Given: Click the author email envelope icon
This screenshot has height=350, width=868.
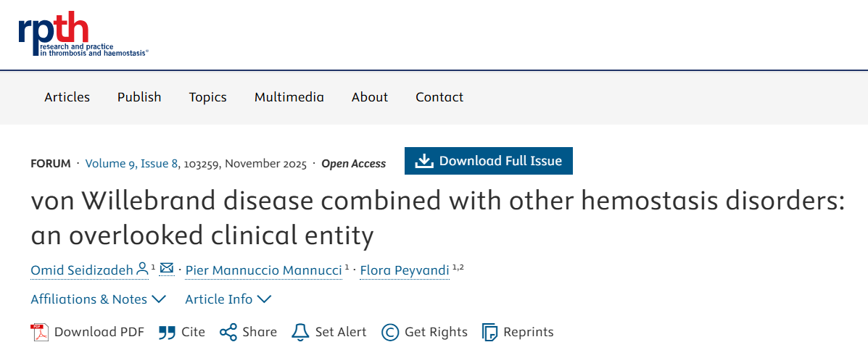Looking at the screenshot, I should (x=167, y=269).
